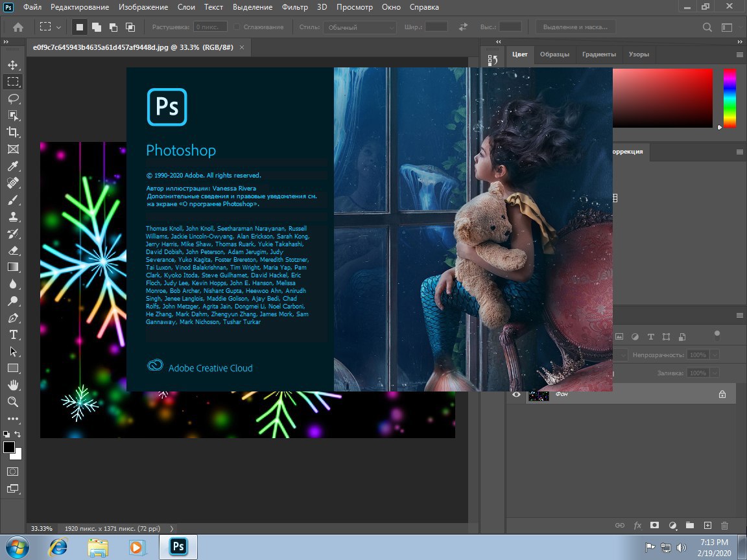
Task: Open the Заливка percentage dropdown
Action: pos(714,373)
